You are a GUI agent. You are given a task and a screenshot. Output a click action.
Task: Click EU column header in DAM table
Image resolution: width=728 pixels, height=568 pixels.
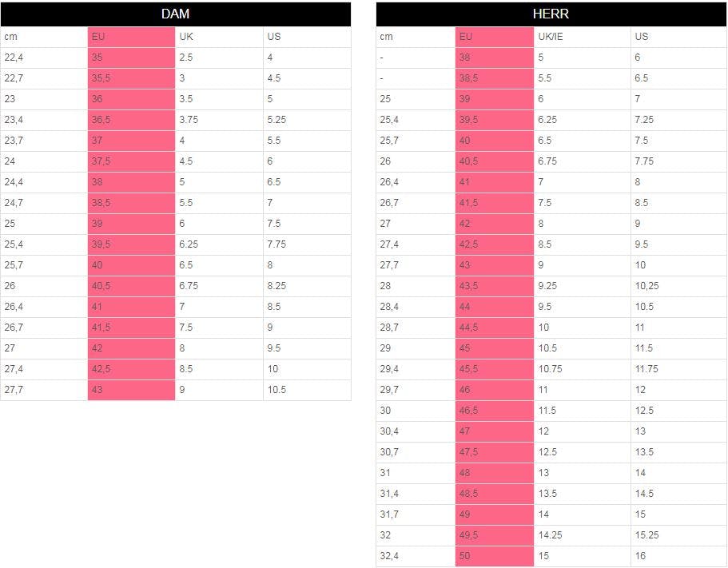pyautogui.click(x=131, y=37)
